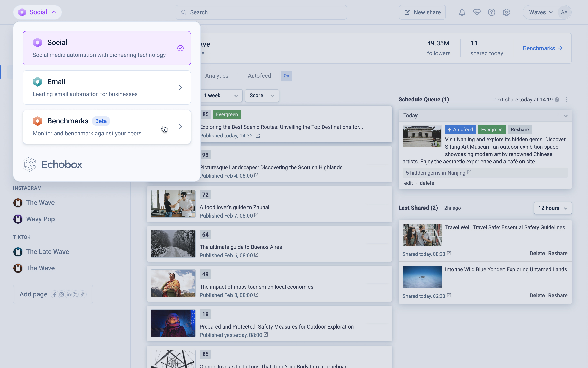Image resolution: width=588 pixels, height=368 pixels.
Task: Delete Into the Wild Blue Yonder post
Action: point(537,295)
